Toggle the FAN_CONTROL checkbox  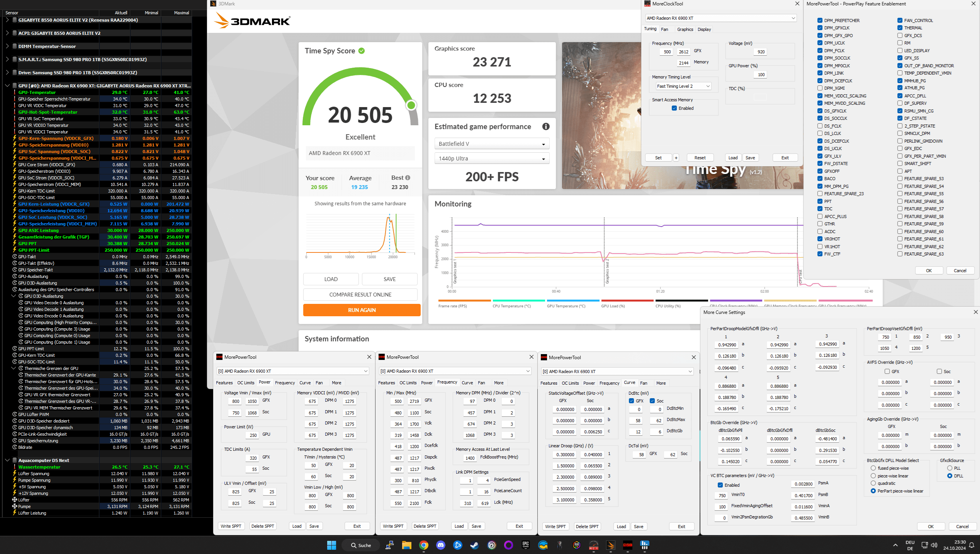[900, 20]
